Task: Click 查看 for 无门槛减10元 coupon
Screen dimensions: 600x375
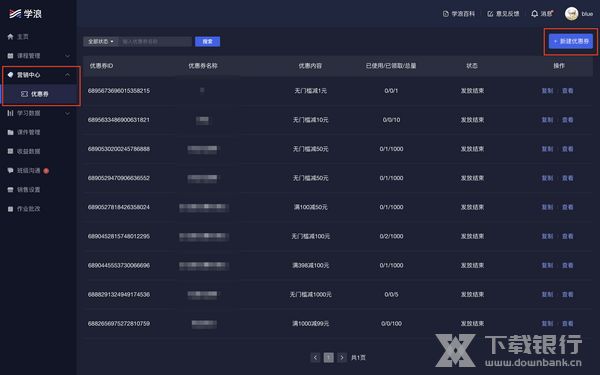Action: point(567,120)
